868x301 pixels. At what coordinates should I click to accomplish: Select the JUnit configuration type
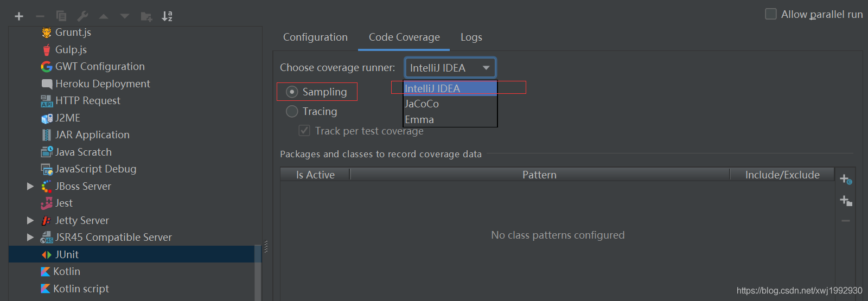[67, 254]
